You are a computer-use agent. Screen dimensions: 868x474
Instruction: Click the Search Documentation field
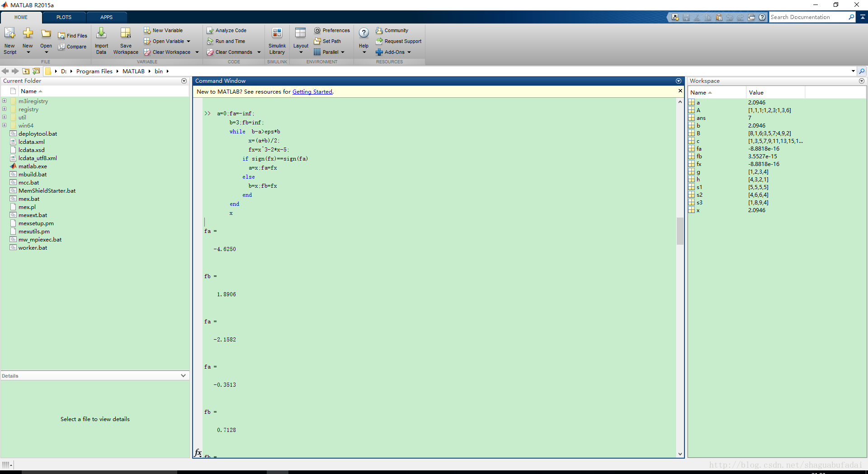[x=808, y=17]
